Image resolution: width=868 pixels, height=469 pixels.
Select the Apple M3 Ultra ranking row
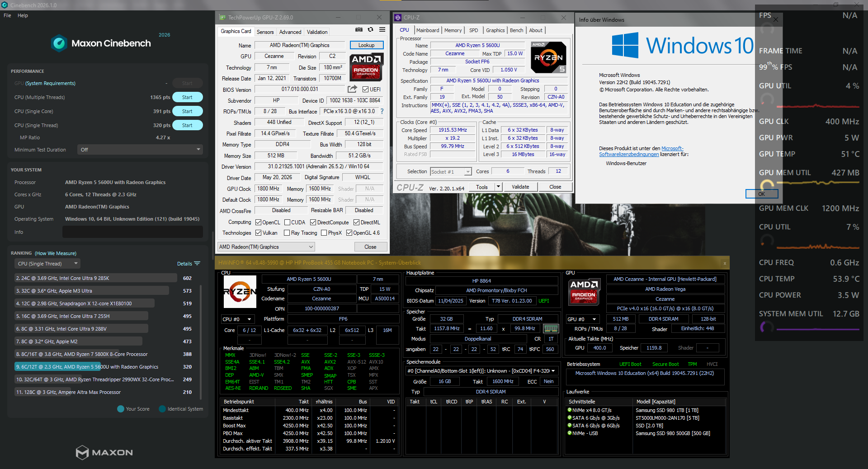pos(92,291)
